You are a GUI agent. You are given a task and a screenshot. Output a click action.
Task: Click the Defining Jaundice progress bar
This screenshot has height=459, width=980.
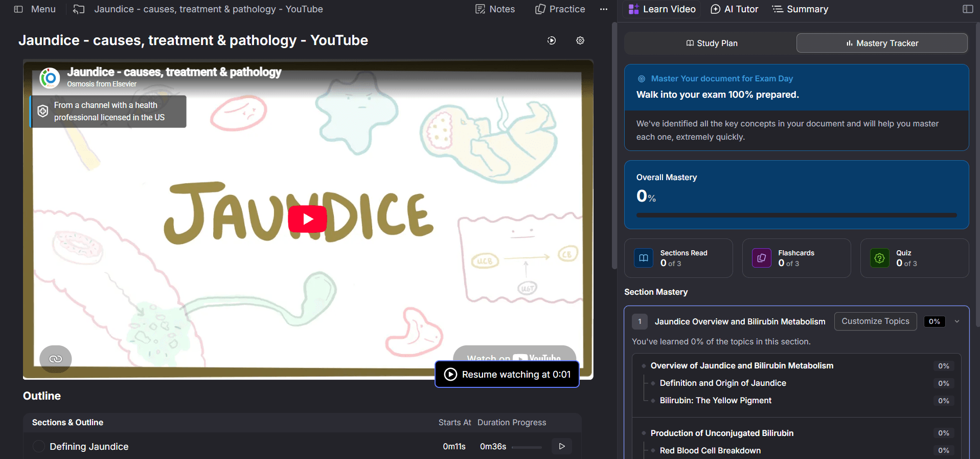pos(527,447)
